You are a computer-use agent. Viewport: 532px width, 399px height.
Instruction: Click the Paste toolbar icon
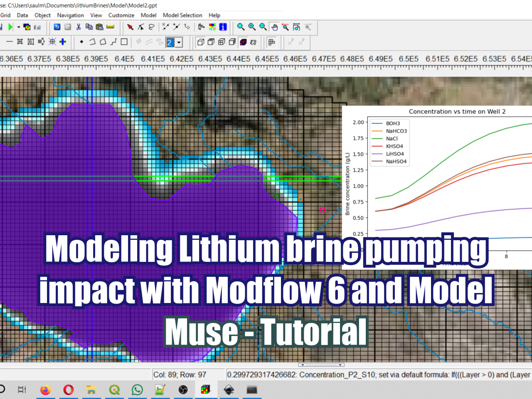pyautogui.click(x=99, y=27)
